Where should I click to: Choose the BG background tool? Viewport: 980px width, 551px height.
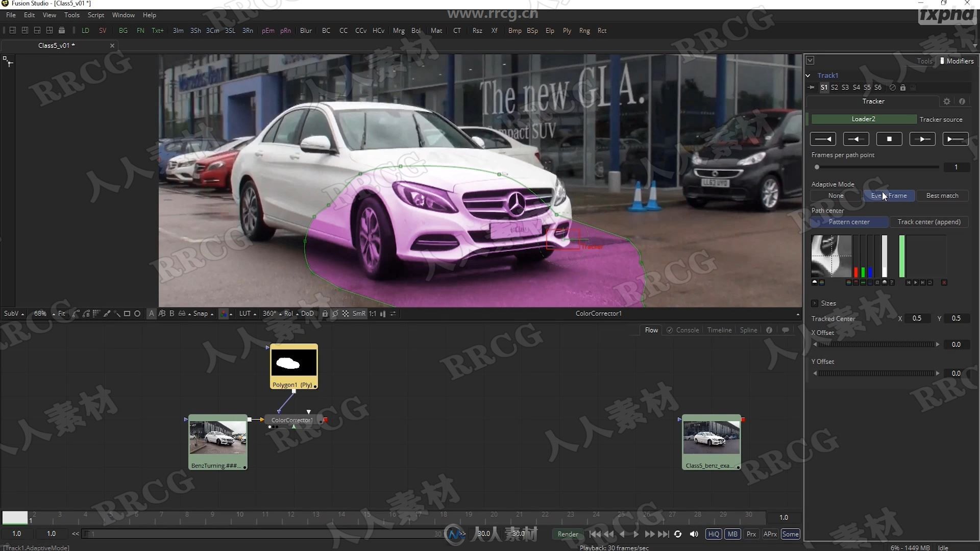pos(123,31)
